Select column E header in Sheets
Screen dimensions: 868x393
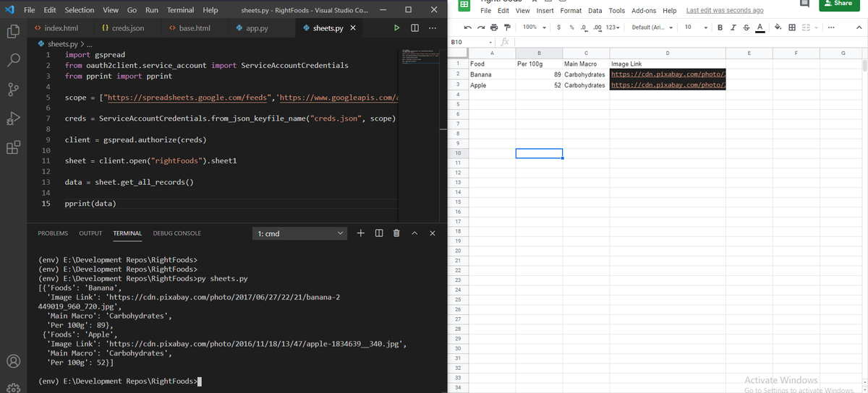coord(749,53)
